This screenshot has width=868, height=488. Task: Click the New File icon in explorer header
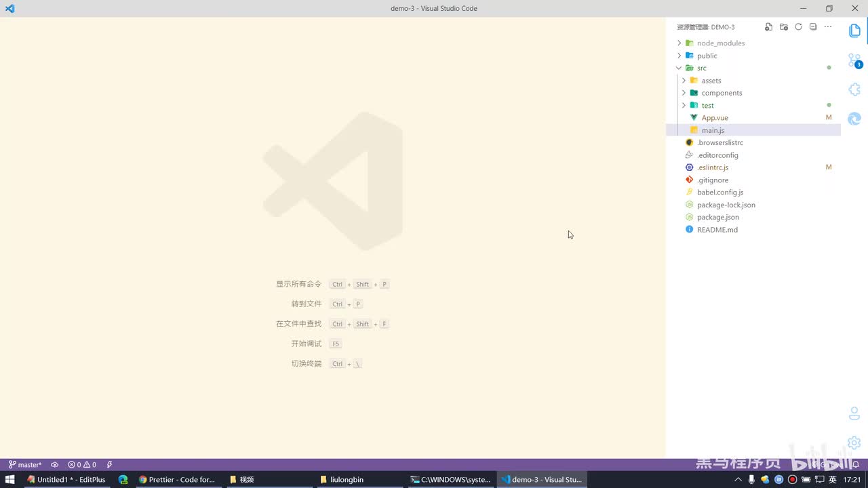coord(768,27)
